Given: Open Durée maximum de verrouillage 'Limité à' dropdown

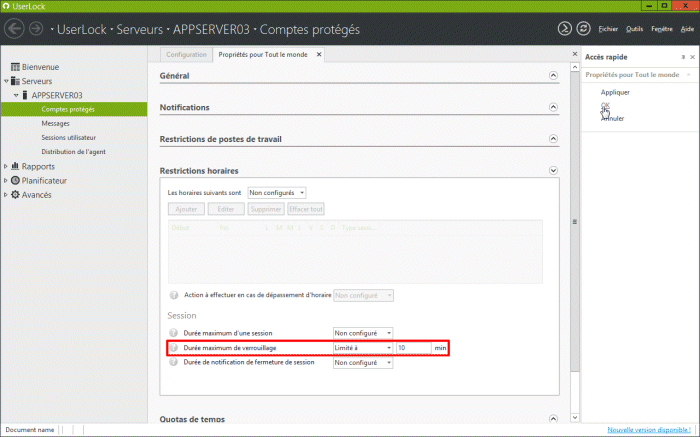Looking at the screenshot, I should [363, 348].
